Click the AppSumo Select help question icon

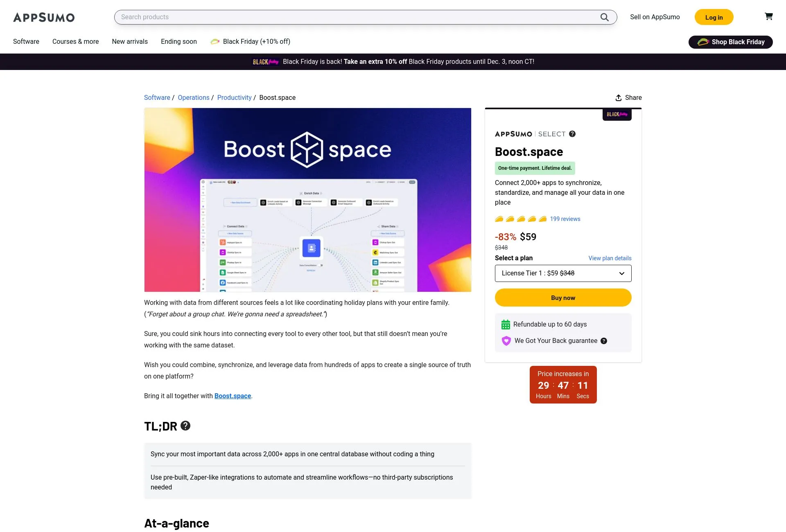pos(572,134)
